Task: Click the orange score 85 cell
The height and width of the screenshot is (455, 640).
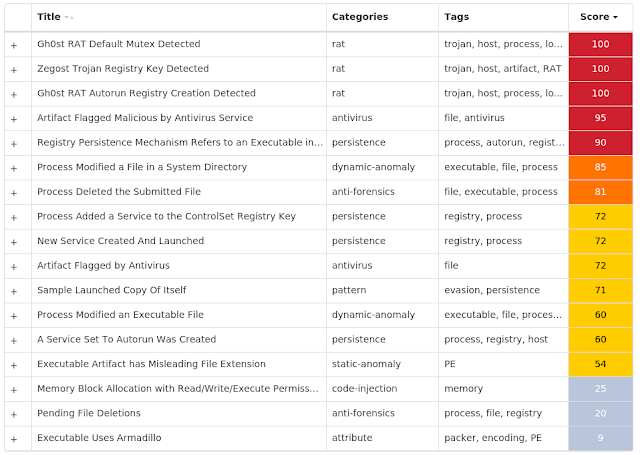Action: click(x=600, y=167)
